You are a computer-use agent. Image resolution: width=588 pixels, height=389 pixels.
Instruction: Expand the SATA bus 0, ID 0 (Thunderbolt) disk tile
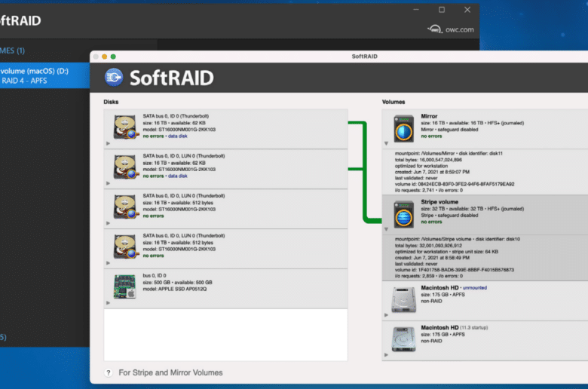tap(108, 143)
